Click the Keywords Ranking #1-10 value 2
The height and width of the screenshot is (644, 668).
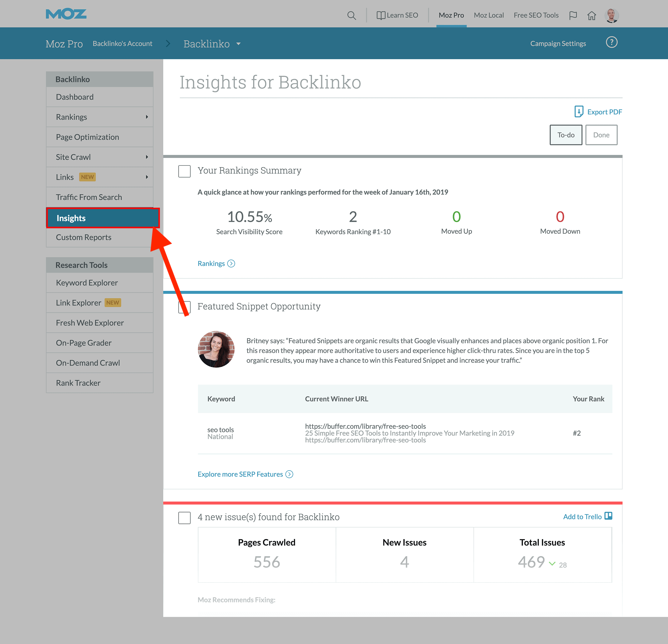(353, 217)
